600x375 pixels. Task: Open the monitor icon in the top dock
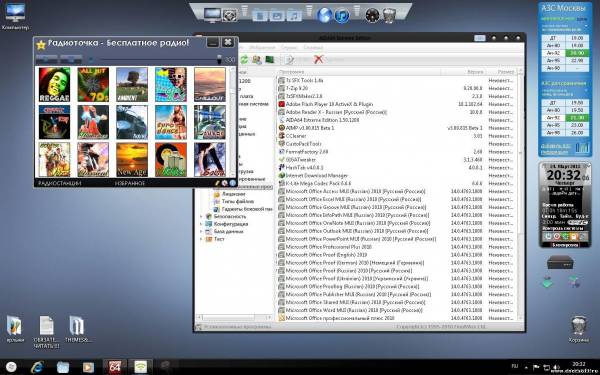point(212,15)
